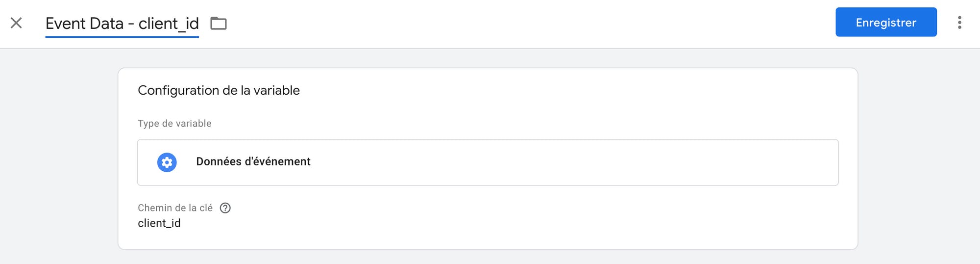The image size is (980, 264).
Task: Click the Configuration de la variable heading
Action: coord(219,90)
